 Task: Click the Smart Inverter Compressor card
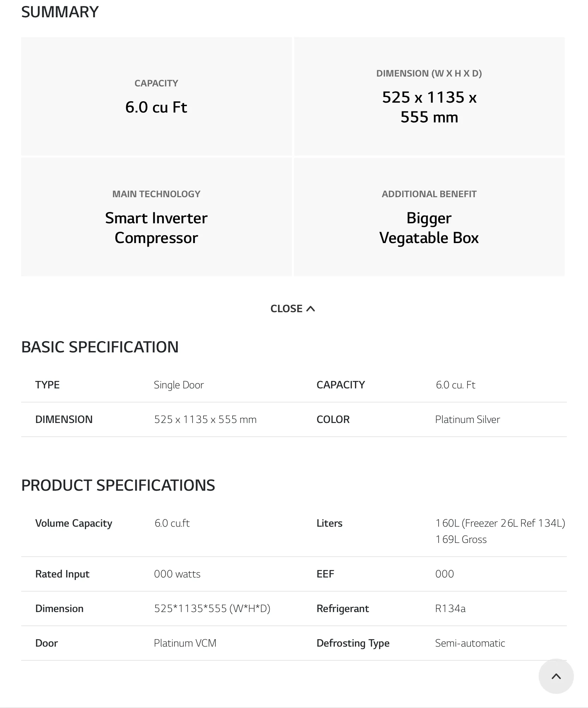pyautogui.click(x=157, y=217)
